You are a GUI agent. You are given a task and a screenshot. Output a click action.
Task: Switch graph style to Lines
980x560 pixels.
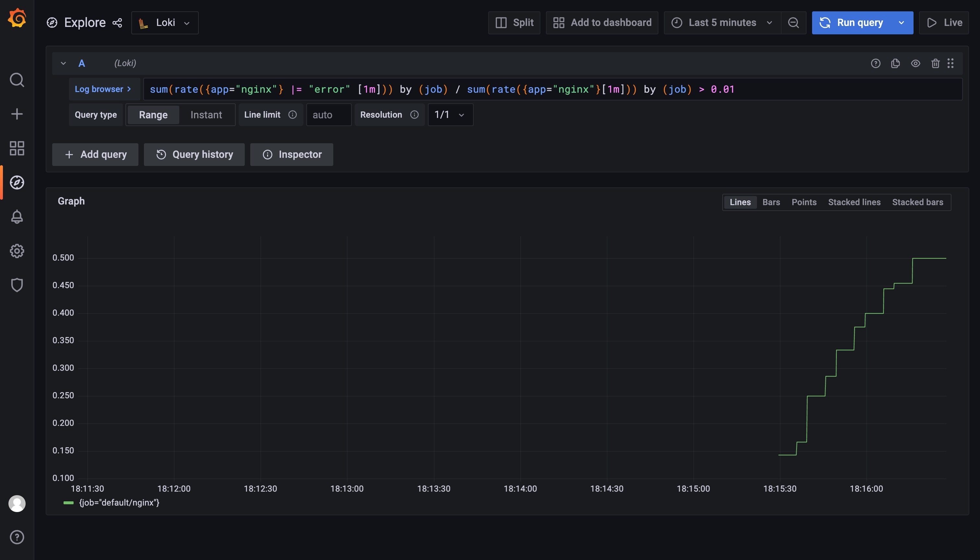coord(740,202)
